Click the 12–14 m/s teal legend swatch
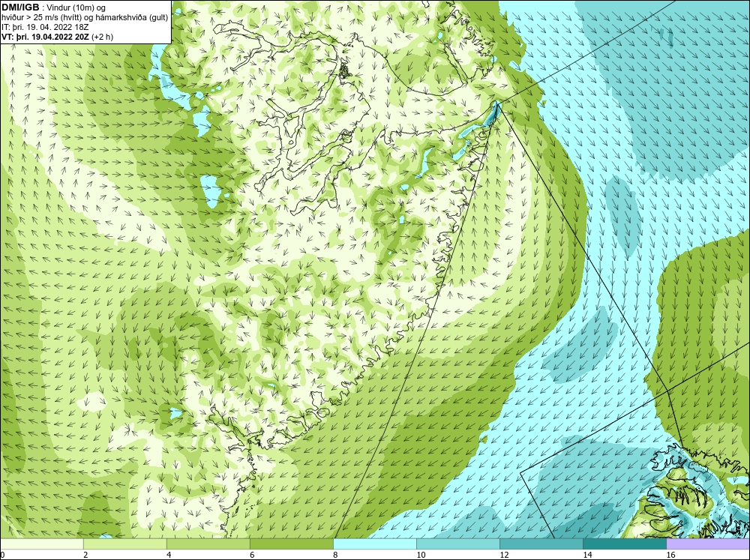Screen dimensions: 750x560 click(x=541, y=544)
